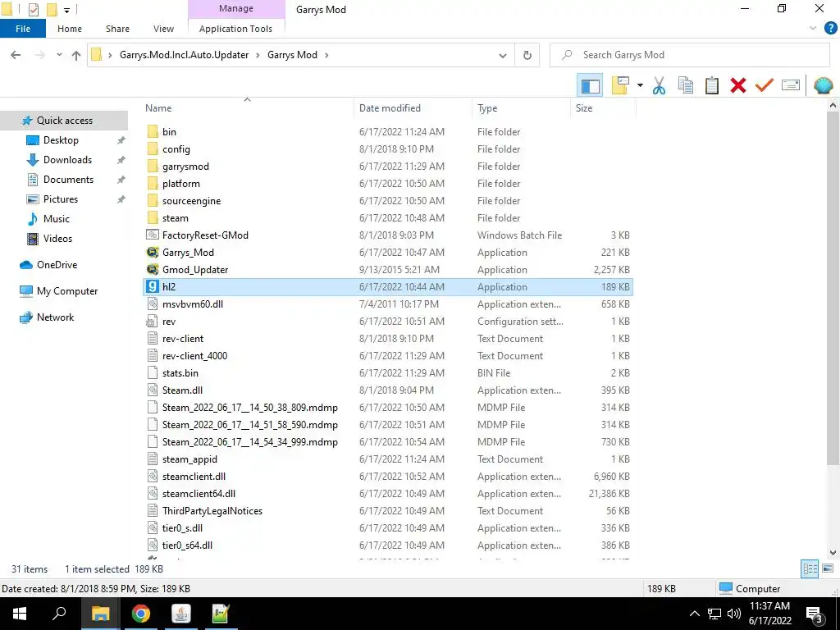Open the Windows Start button
The height and width of the screenshot is (630, 840).
(20, 614)
